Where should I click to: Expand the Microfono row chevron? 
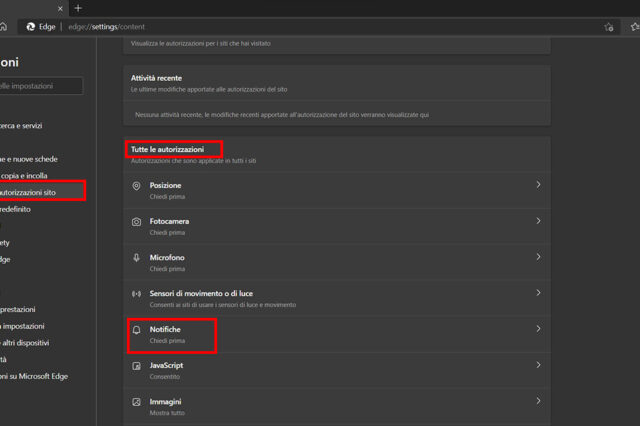pos(538,257)
